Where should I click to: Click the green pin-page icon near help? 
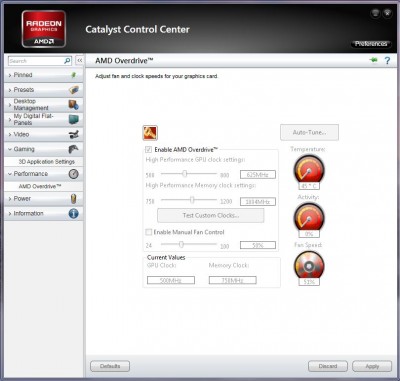coord(374,60)
